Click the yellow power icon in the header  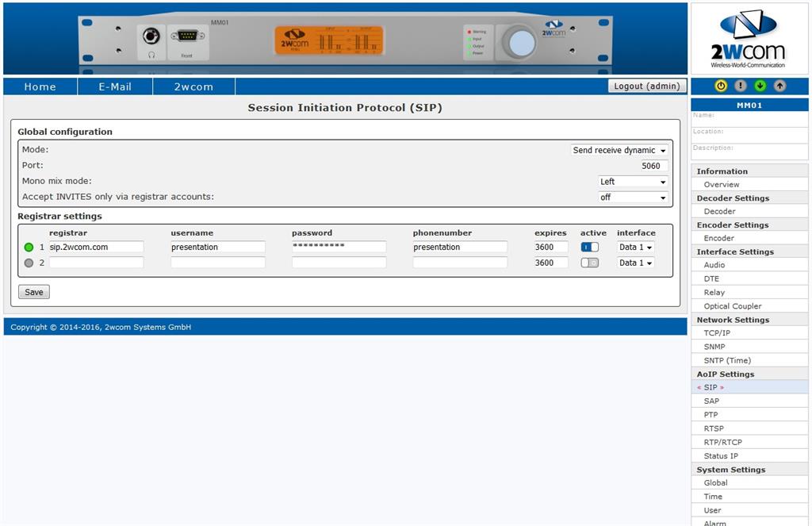point(719,86)
